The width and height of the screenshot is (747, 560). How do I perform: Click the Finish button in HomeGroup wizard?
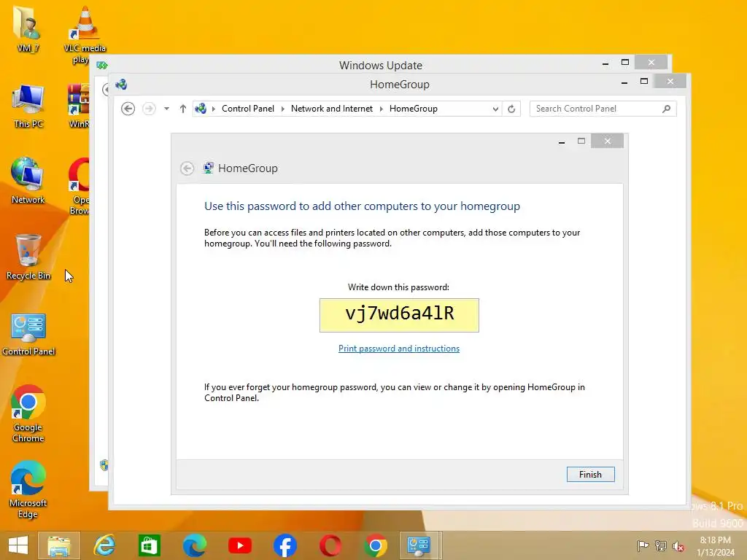click(590, 474)
